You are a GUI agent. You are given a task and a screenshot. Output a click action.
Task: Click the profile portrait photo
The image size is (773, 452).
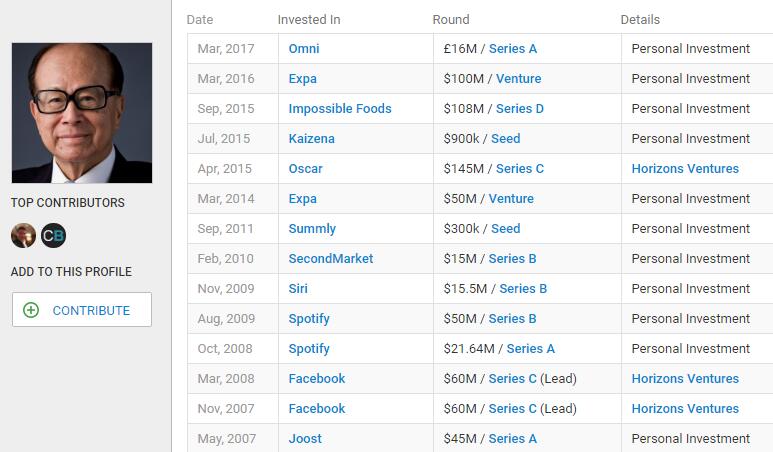click(82, 113)
